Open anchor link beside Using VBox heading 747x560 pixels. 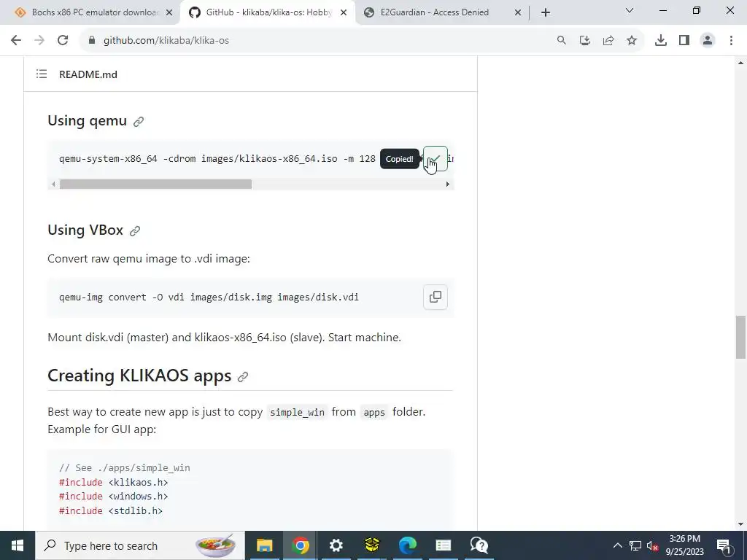click(x=135, y=231)
